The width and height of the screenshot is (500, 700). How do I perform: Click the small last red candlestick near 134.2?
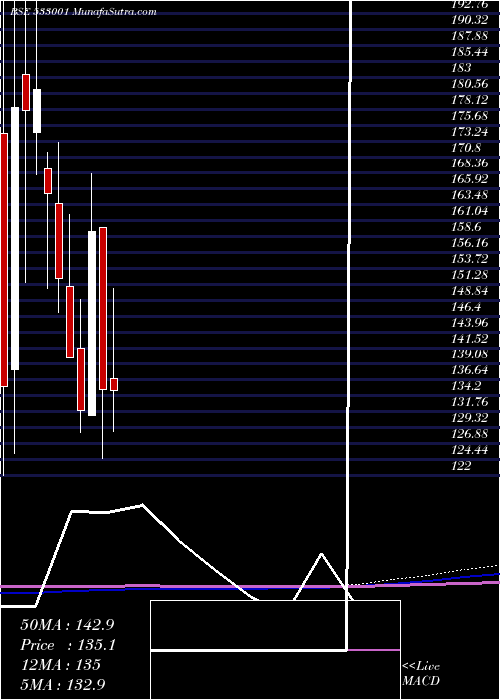[x=114, y=384]
